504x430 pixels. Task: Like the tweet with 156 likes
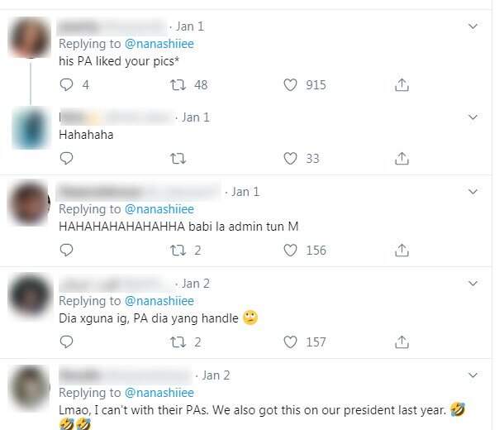(290, 250)
